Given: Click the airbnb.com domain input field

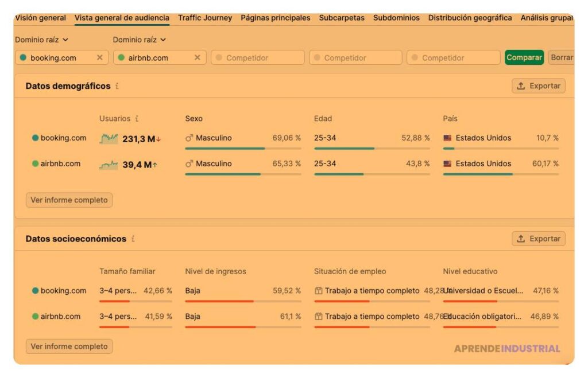Looking at the screenshot, I should pyautogui.click(x=160, y=58).
